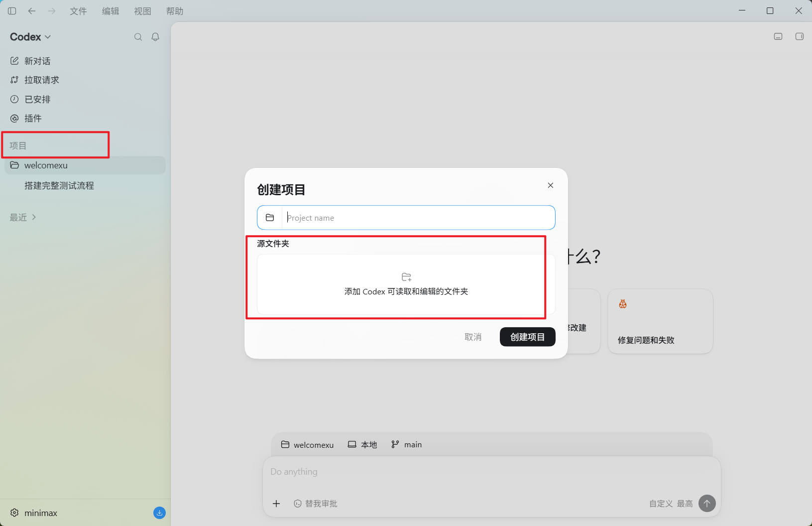
Task: Minimize the Codex window
Action: coord(742,10)
